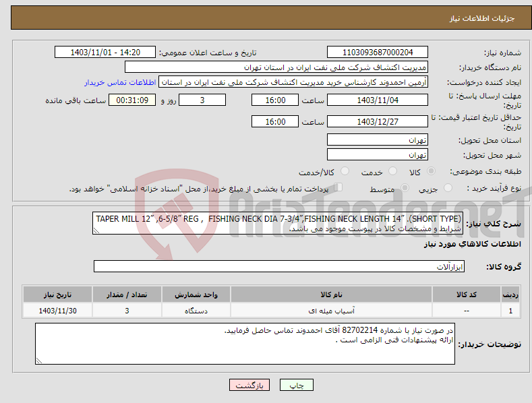Click the واحد شمارش column header
The image size is (532, 403).
point(196,294)
